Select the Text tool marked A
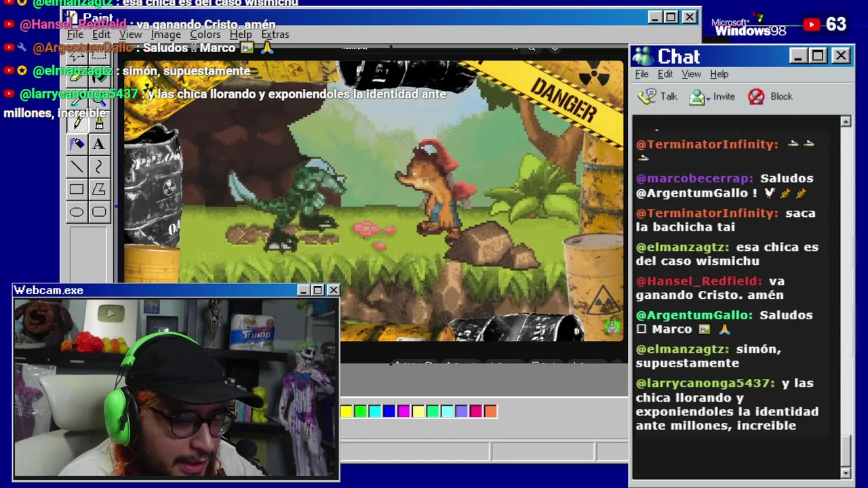Image resolution: width=868 pixels, height=488 pixels. click(x=99, y=144)
